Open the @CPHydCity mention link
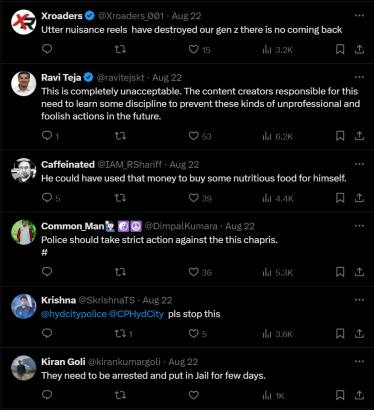374x410 pixels. click(136, 314)
